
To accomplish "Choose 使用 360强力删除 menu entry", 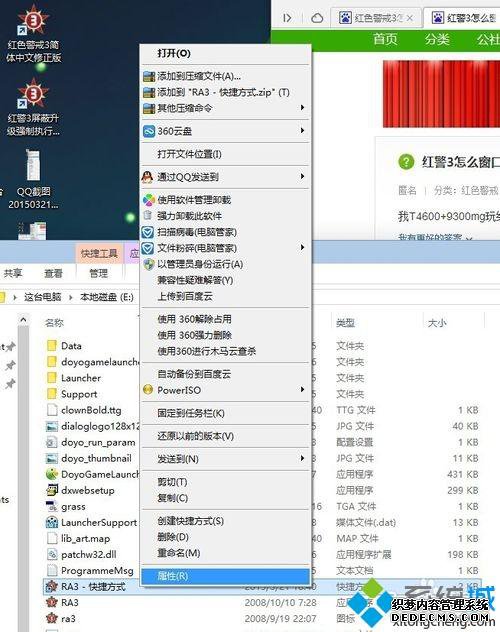I will coord(225,335).
